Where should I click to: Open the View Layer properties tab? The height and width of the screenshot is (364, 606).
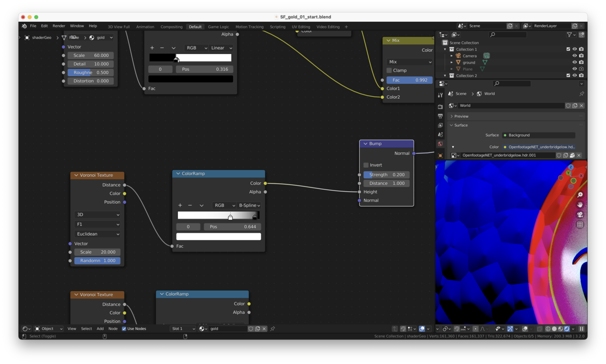[x=440, y=125]
